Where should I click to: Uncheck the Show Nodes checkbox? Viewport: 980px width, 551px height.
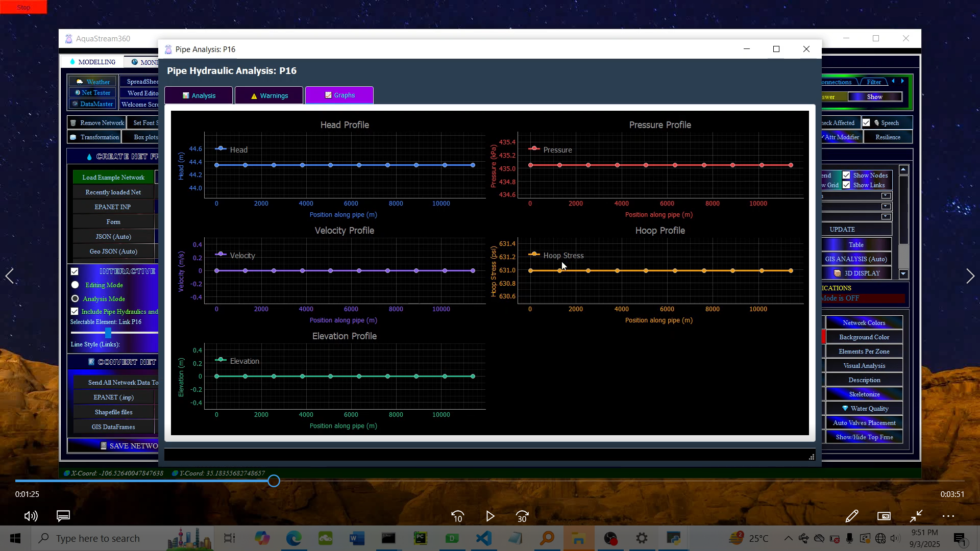(x=846, y=175)
